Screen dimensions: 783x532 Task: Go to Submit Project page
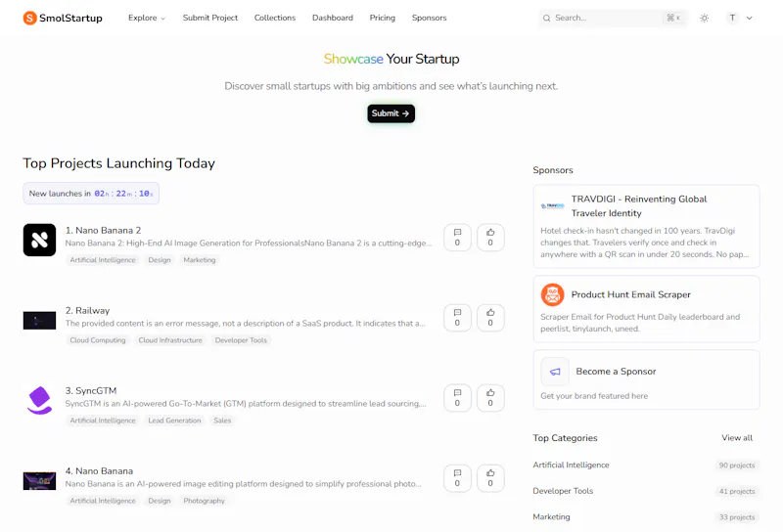point(210,18)
